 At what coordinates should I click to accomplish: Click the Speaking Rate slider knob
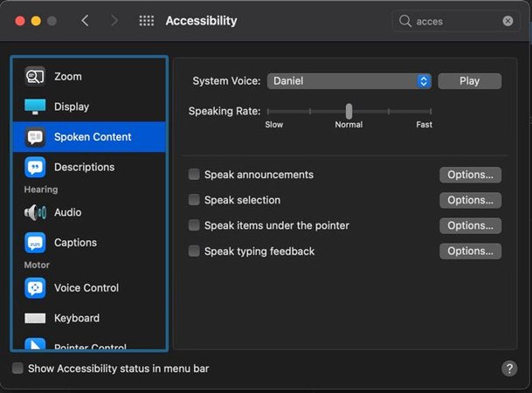[349, 111]
